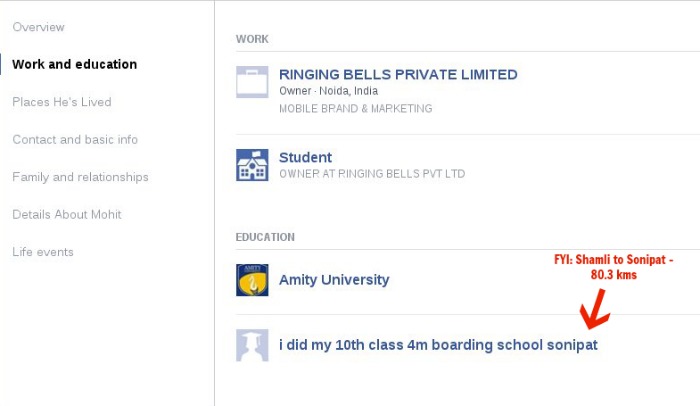Click the Noida, India location text
The image size is (700, 406).
(x=349, y=91)
